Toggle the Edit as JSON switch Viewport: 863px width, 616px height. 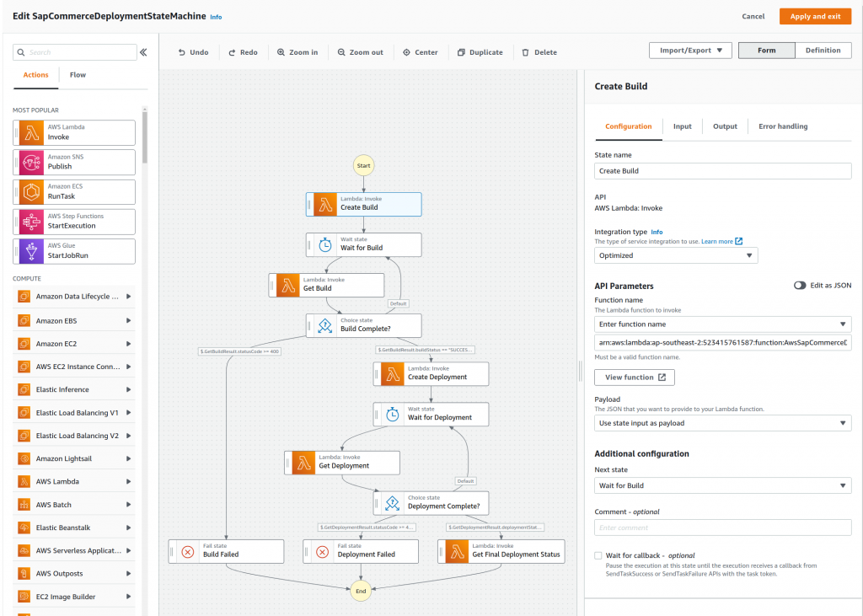pyautogui.click(x=799, y=286)
